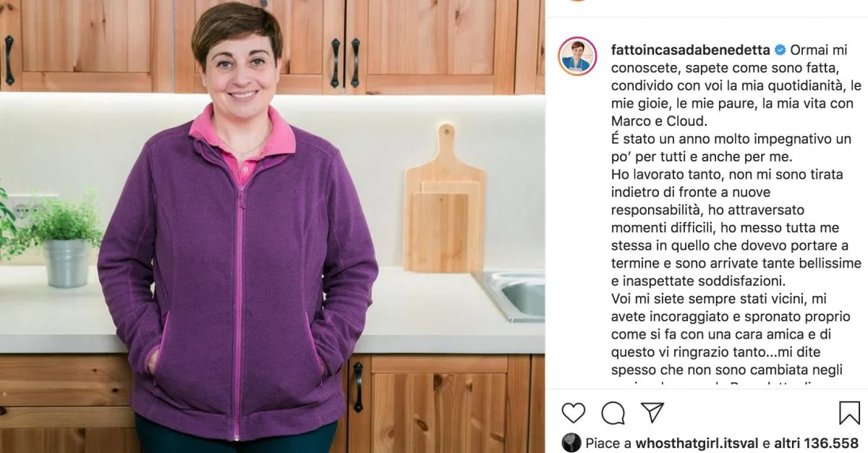
Task: Share the post with the paper plane icon
Action: pyautogui.click(x=652, y=412)
